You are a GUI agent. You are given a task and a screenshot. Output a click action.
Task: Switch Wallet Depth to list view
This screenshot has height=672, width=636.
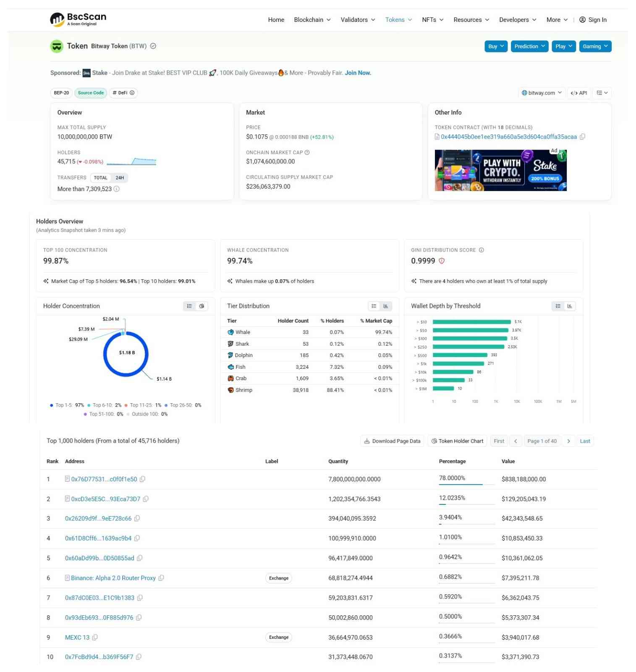click(558, 307)
